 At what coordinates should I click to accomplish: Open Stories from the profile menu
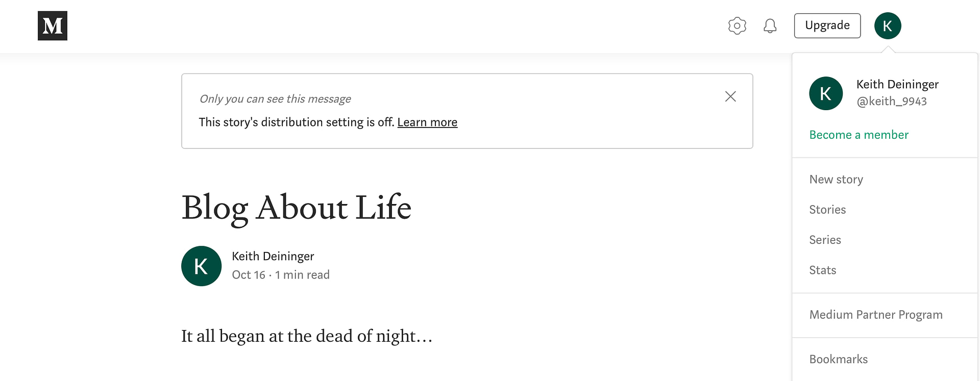pos(827,210)
